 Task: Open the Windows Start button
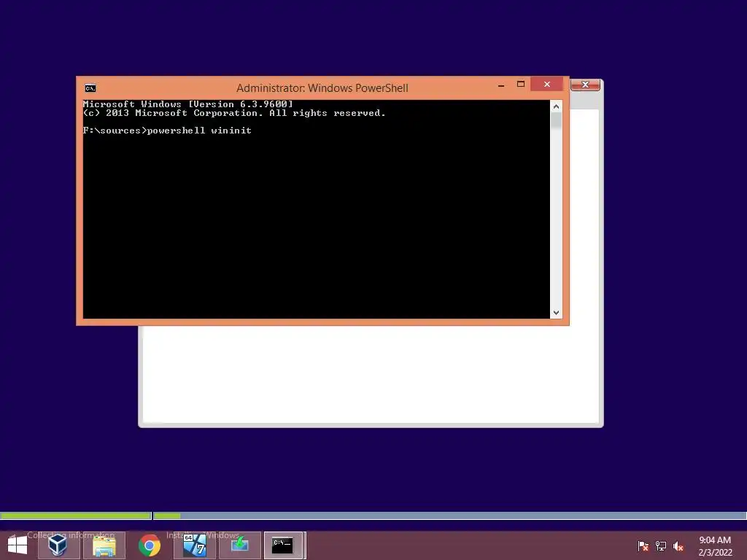click(x=18, y=545)
